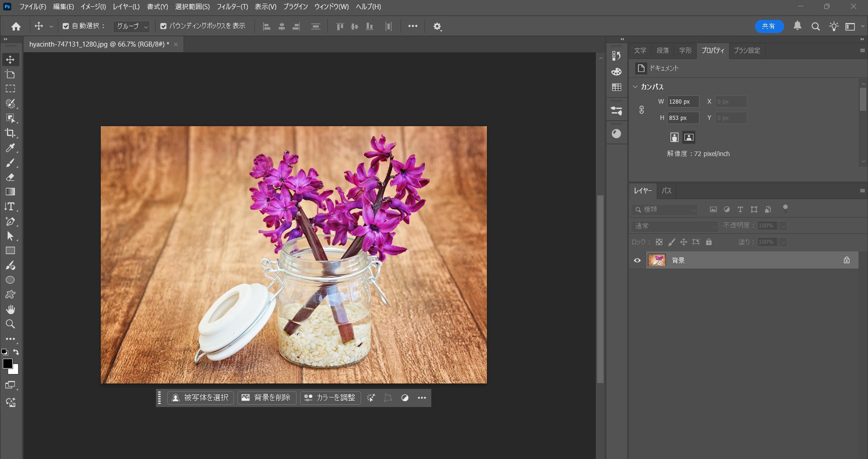Open the ウィンドウ(W) menu
868x459 pixels.
coord(331,7)
